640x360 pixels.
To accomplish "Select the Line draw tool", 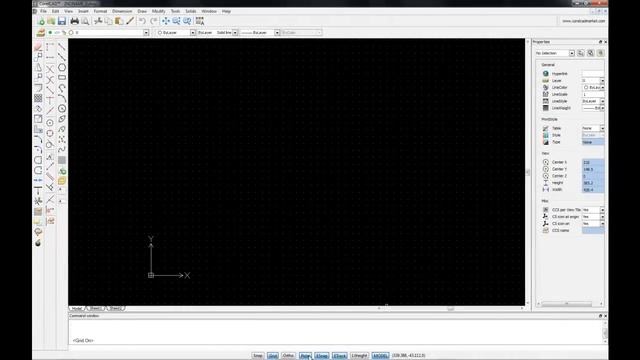I will (x=62, y=47).
